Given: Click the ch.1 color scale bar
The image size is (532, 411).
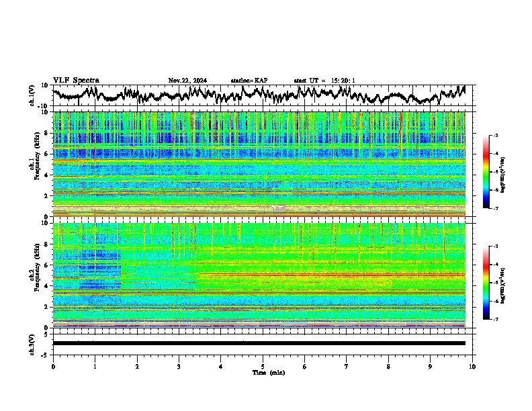Looking at the screenshot, I should pos(486,172).
